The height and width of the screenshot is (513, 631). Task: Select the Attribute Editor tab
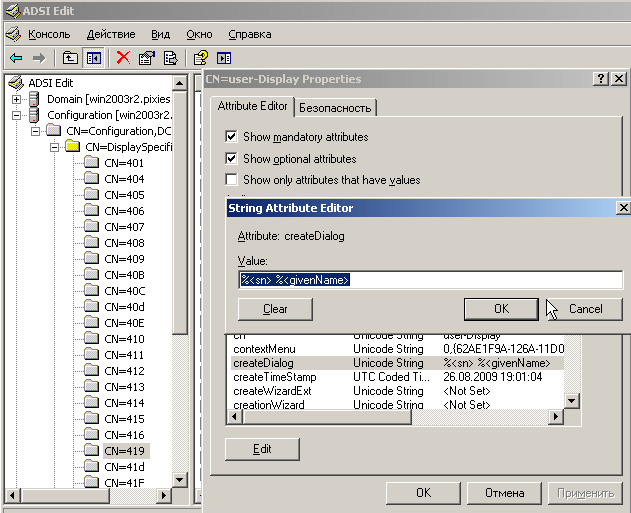click(252, 106)
